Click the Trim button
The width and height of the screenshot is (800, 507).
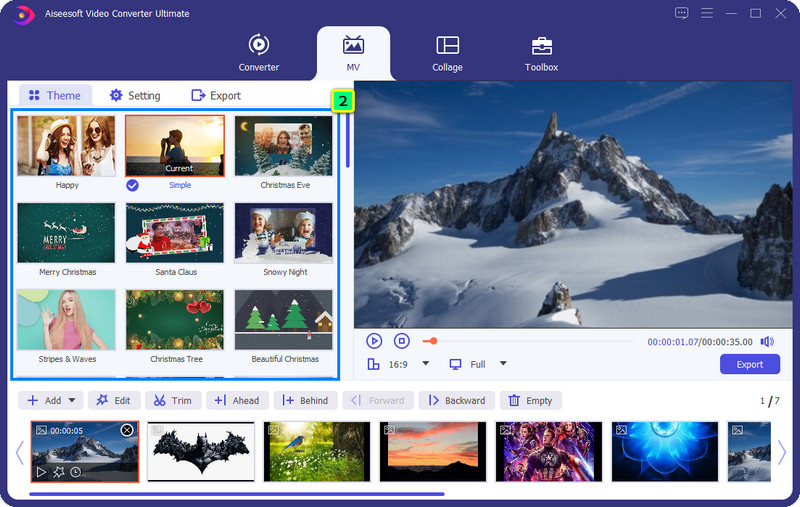tap(171, 400)
